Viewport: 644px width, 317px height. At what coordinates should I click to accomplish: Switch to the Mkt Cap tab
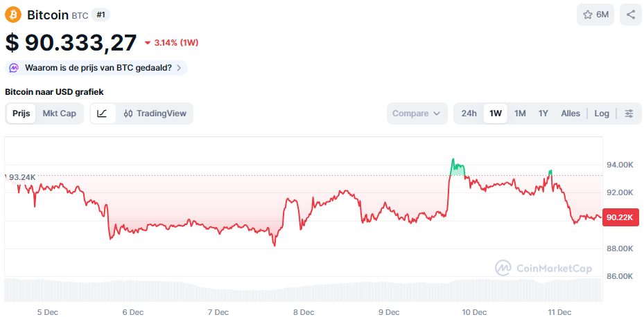pos(60,114)
